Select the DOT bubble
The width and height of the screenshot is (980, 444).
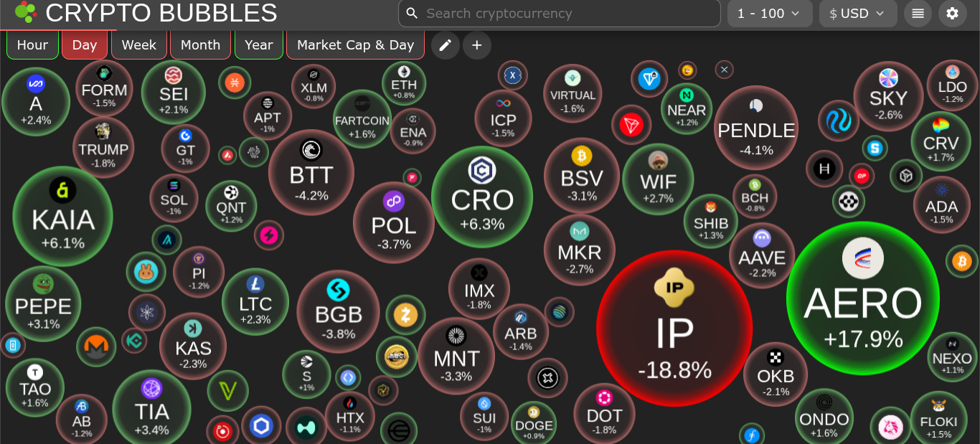[x=604, y=414]
